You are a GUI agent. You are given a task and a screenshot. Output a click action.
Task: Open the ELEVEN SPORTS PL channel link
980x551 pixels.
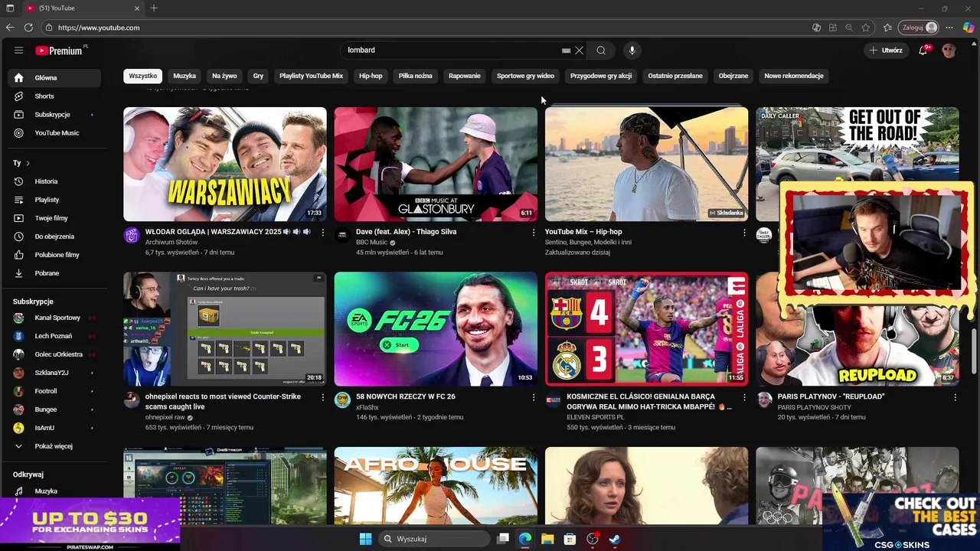596,417
